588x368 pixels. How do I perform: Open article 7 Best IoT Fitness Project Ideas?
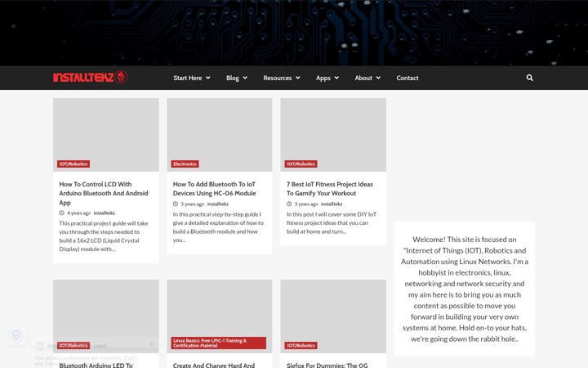(x=330, y=189)
